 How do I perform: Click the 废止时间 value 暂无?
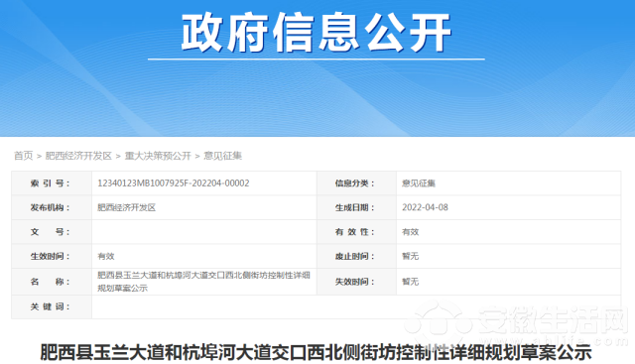click(x=410, y=256)
